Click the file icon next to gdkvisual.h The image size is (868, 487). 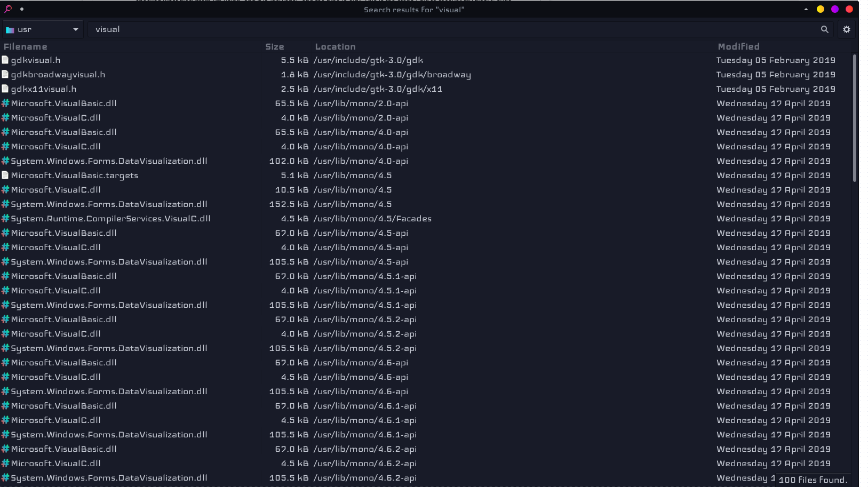(x=5, y=60)
